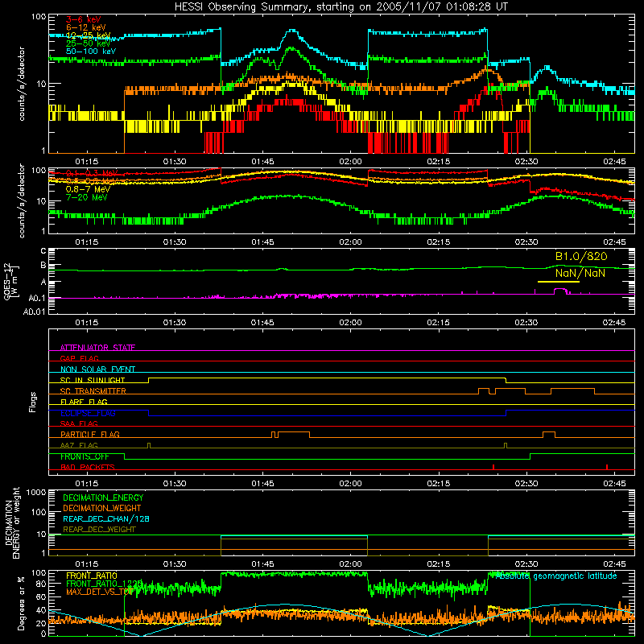644x644 pixels.
Task: Select the FRONT_RATIO_1225 legend label
Action: pos(105,584)
